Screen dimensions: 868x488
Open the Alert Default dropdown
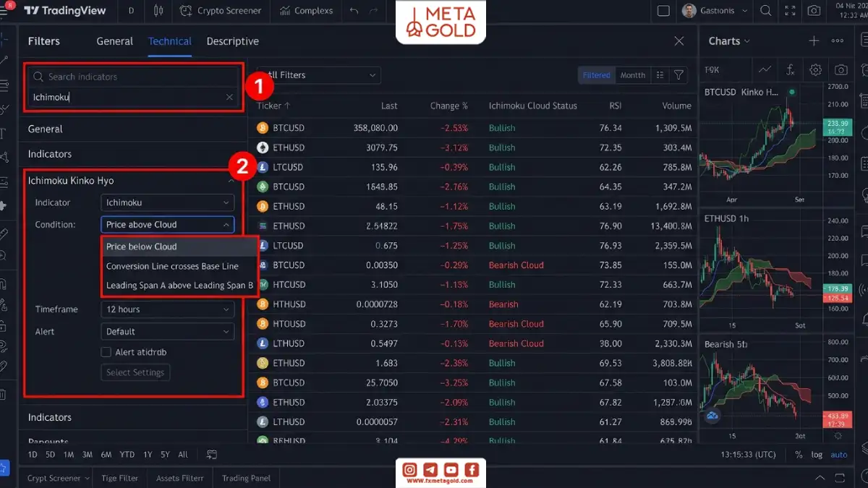click(x=168, y=332)
